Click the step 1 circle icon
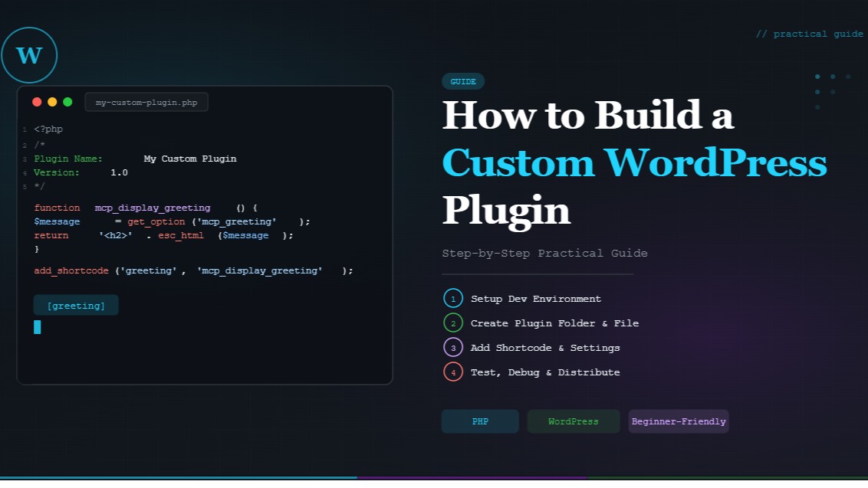Viewport: 868px width, 488px height. point(453,298)
